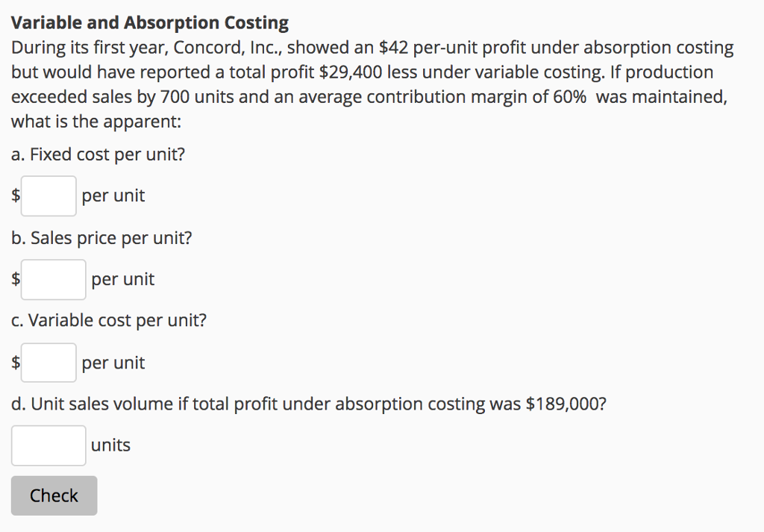Click the dollar sign beside question a's field

pos(14,195)
